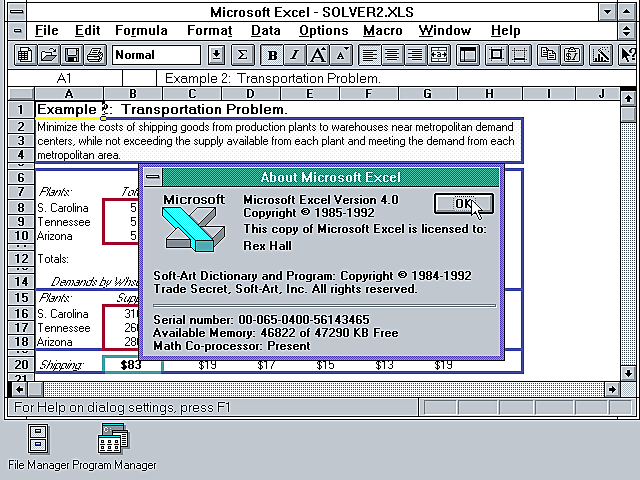The image size is (640, 480).
Task: Click the A1 cell reference box
Action: click(64, 78)
